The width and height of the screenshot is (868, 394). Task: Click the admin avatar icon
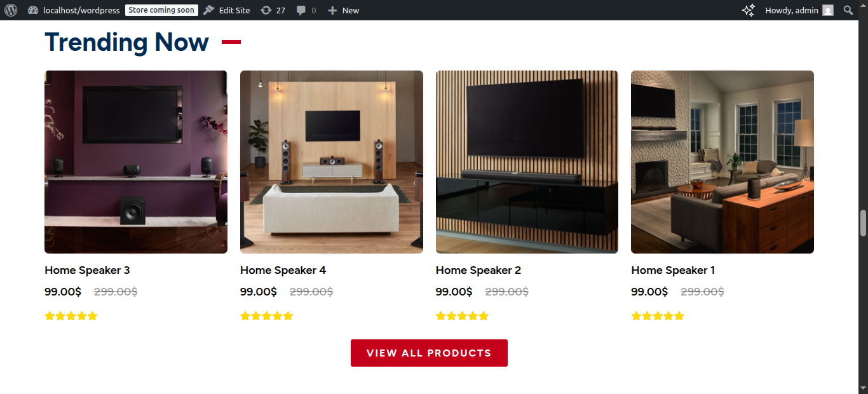point(827,10)
